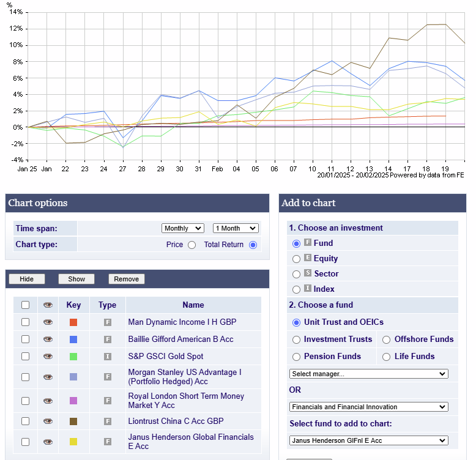Click eye icon beside S&P GSCI Gold Spot
This screenshot has height=460, width=476.
48,357
